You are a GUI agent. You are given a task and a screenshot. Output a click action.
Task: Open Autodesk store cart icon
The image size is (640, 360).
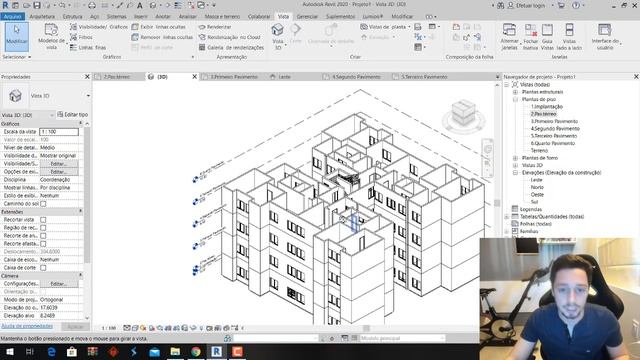pos(561,5)
